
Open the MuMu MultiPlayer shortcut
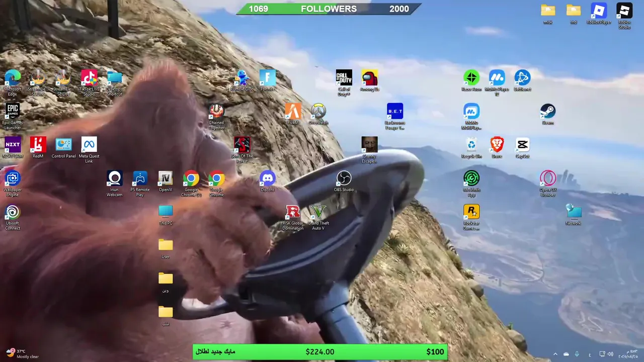pyautogui.click(x=471, y=117)
